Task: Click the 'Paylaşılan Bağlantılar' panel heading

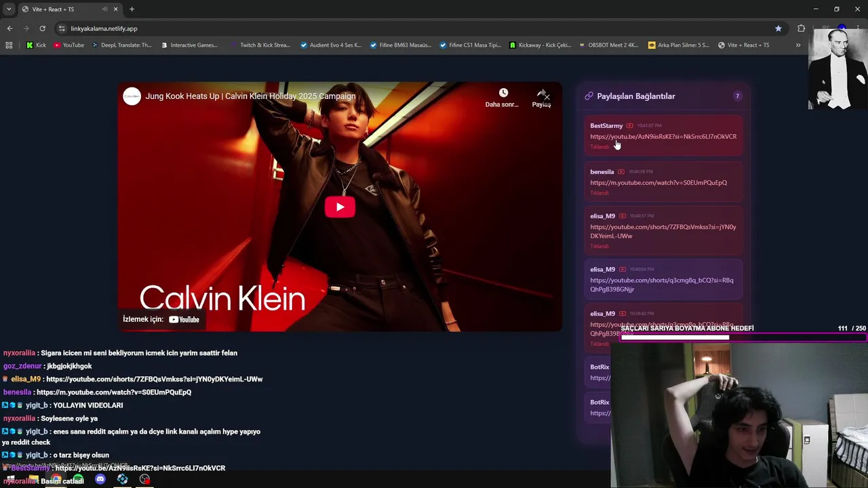Action: click(636, 96)
